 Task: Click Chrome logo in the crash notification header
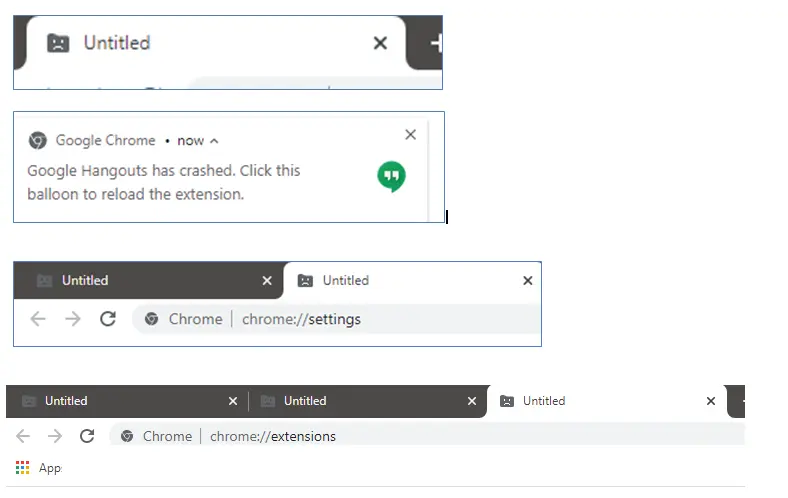click(x=38, y=141)
